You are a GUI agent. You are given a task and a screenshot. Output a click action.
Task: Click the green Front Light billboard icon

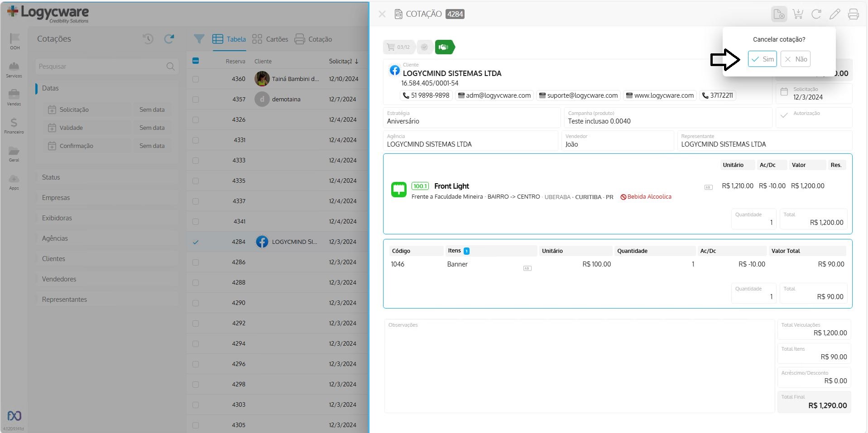(x=399, y=190)
